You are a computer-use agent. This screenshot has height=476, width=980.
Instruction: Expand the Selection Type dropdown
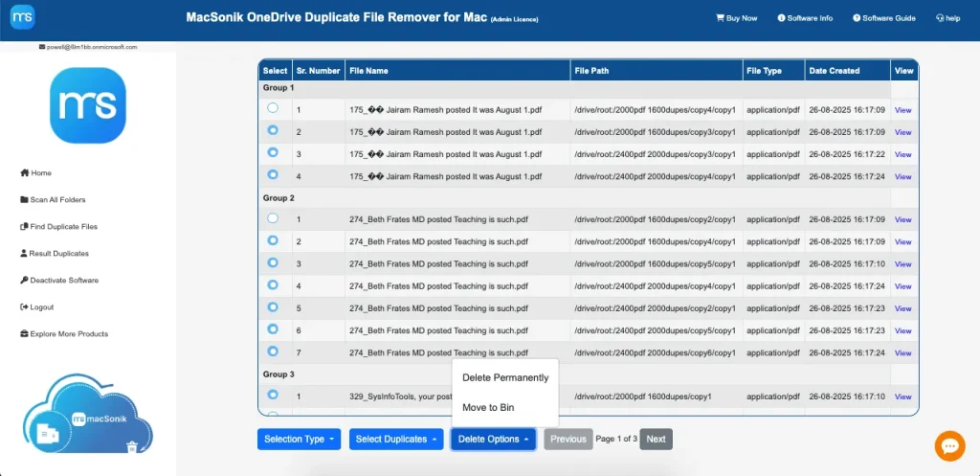click(x=300, y=440)
